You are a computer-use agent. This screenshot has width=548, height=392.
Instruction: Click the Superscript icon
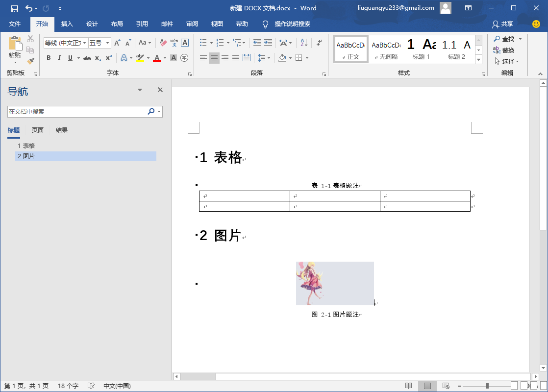pyautogui.click(x=109, y=58)
